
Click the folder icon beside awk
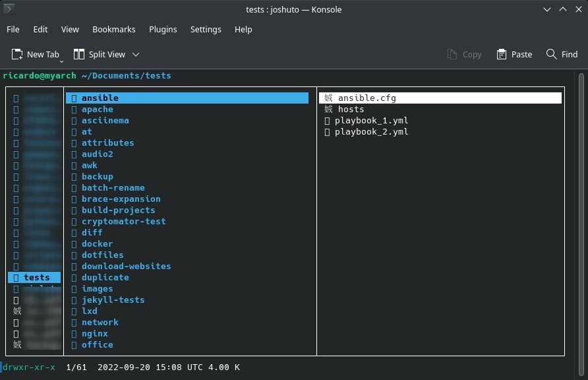coord(74,166)
